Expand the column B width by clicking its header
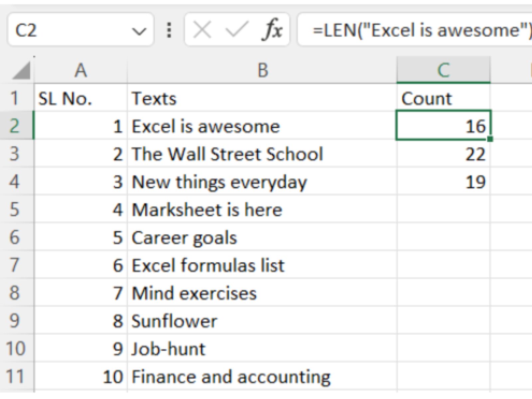This screenshot has width=532, height=399. coord(263,70)
